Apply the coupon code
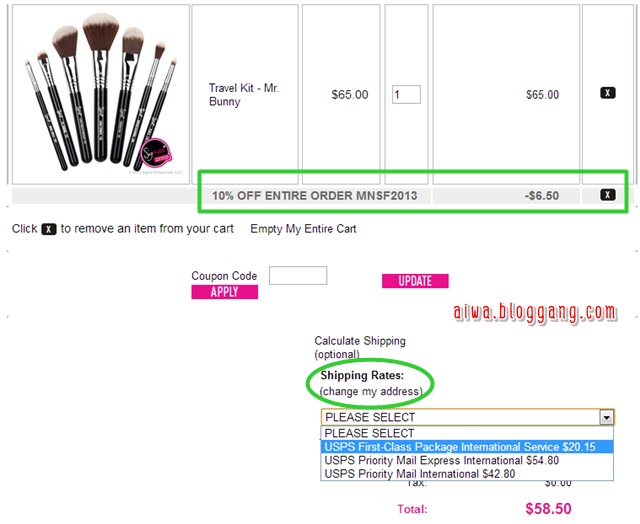640x524 pixels. [224, 292]
